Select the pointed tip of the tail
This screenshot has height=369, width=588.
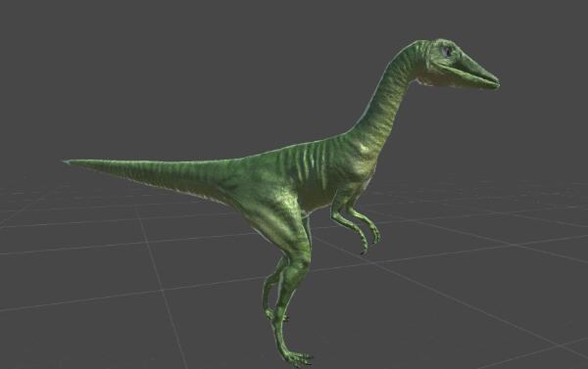point(67,161)
